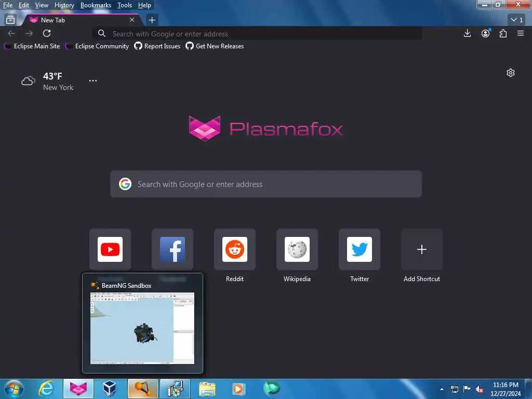The width and height of the screenshot is (532, 399).
Task: Open a new tab with plus button
Action: 152,20
